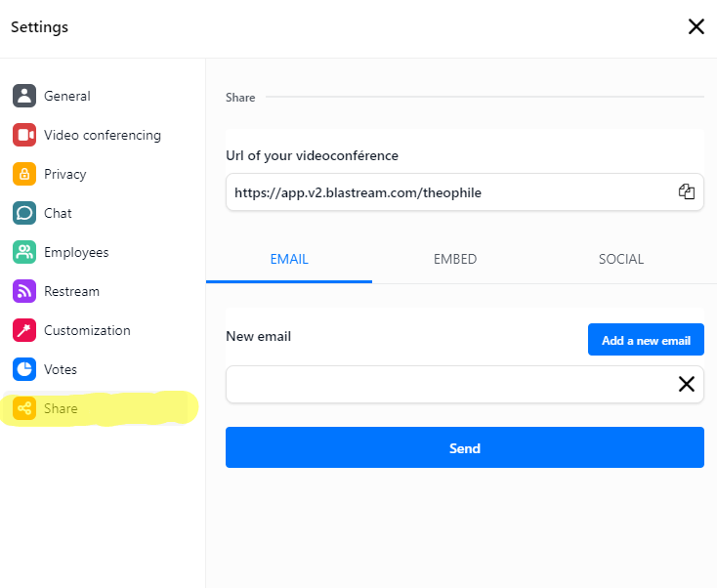The height and width of the screenshot is (588, 717).
Task: Switch to the EMBED tab
Action: point(455,259)
